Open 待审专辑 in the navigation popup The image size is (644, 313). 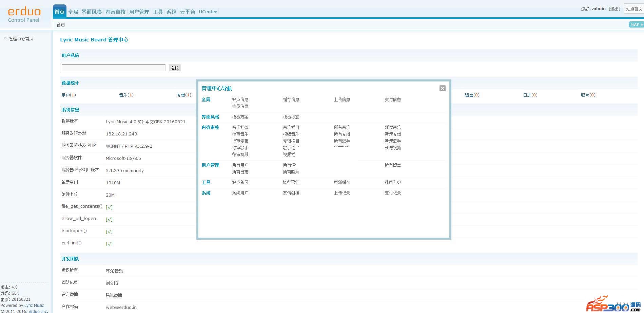coord(240,141)
